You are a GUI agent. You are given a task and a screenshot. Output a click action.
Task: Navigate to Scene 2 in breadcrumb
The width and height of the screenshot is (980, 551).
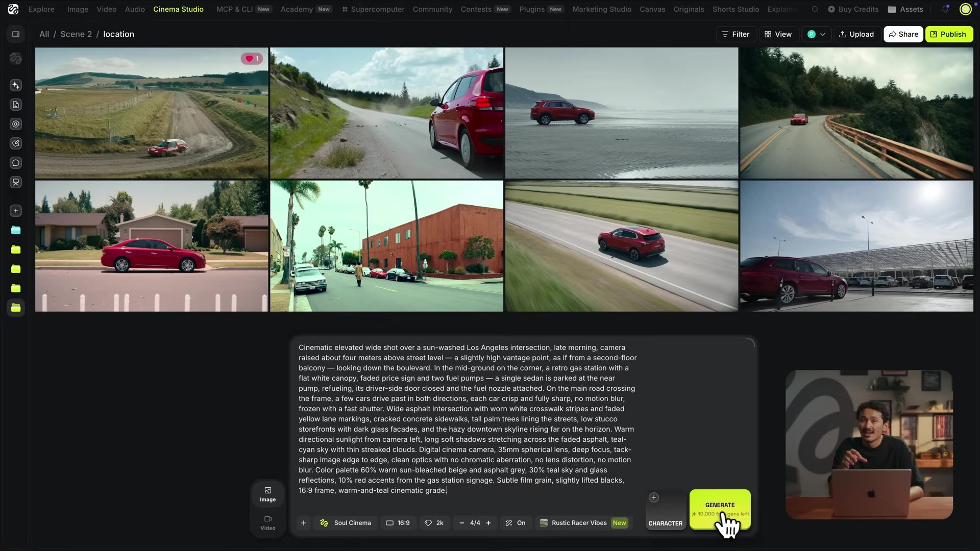(x=76, y=34)
